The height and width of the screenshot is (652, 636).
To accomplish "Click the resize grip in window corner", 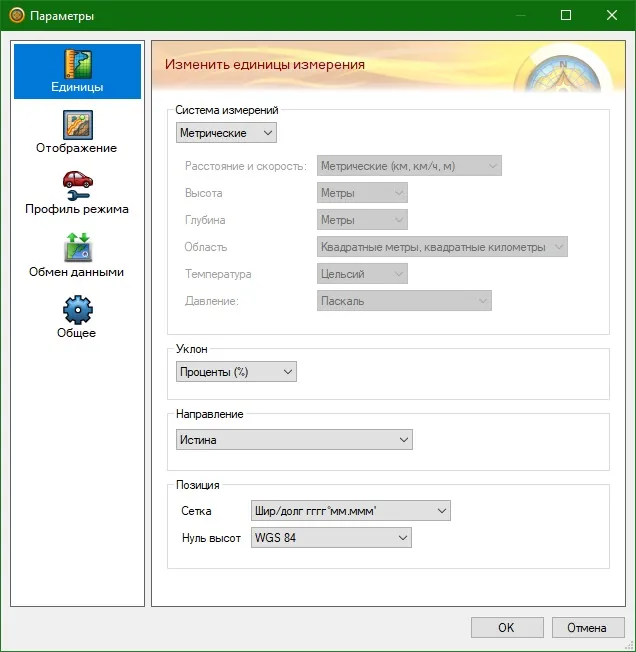I will (x=629, y=645).
